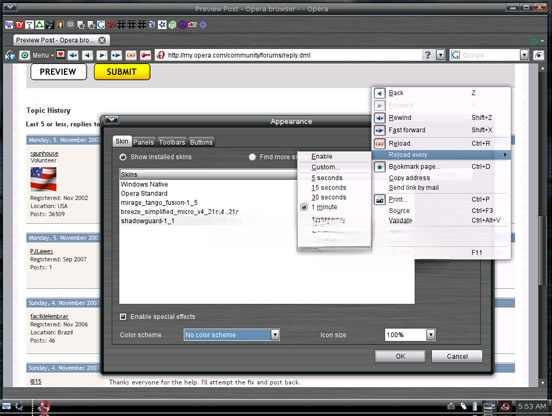Open the PJLawes user link
552x416 pixels.
41,251
